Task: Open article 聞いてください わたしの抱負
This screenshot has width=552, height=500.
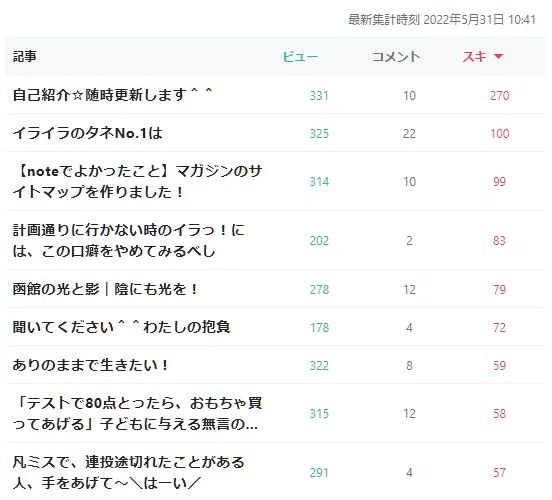Action: [x=121, y=327]
